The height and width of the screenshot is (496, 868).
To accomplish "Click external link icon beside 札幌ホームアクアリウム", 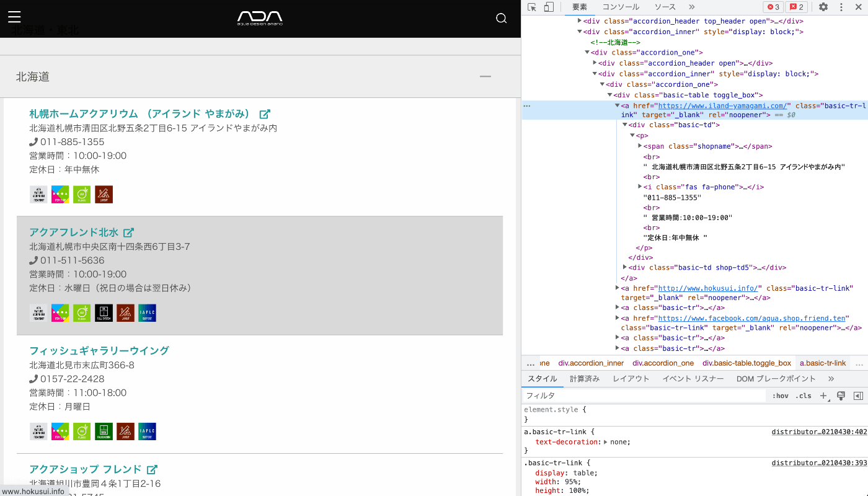I will click(x=265, y=114).
